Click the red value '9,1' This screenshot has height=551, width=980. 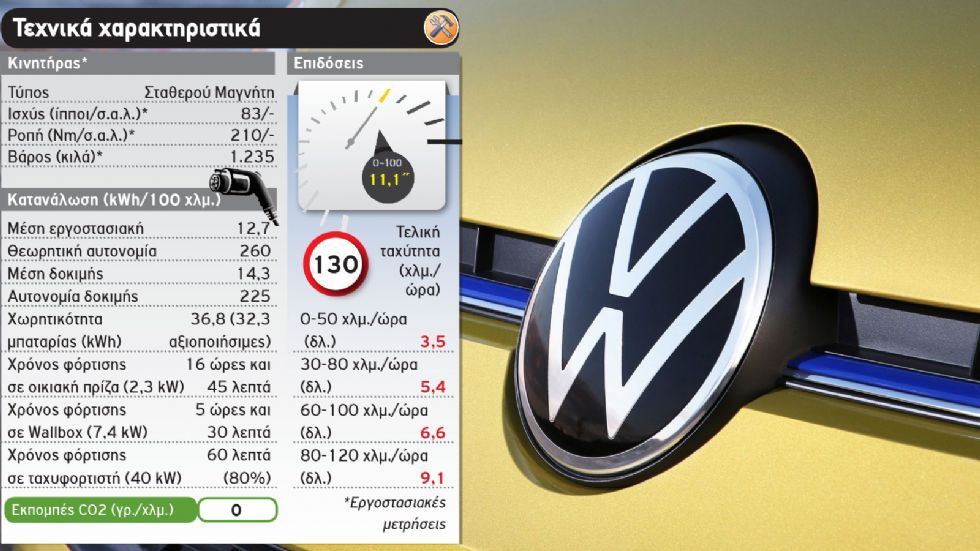click(432, 478)
